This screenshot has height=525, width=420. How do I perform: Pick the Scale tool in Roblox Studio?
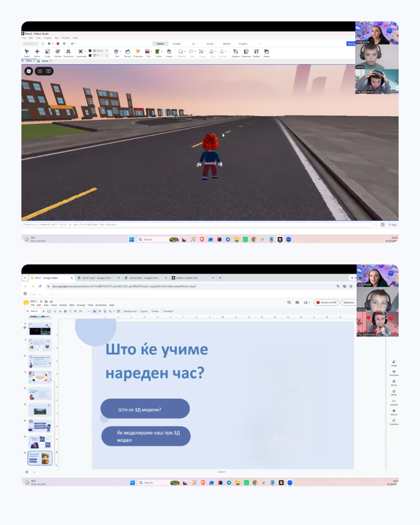click(47, 53)
